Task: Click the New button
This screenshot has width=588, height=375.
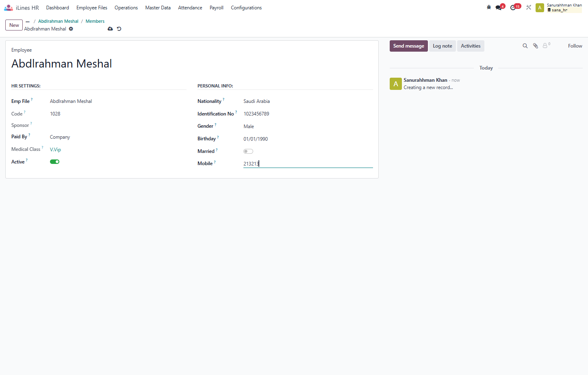Action: click(x=14, y=25)
